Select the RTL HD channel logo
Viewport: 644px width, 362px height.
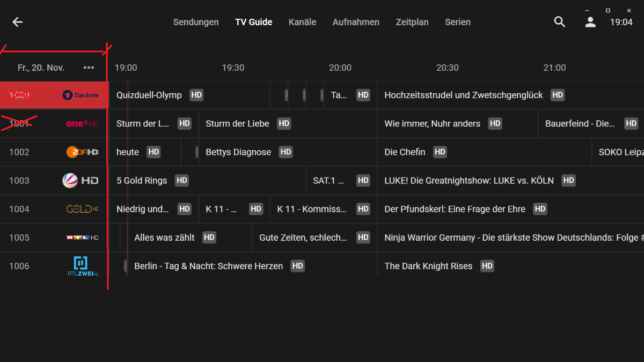click(x=82, y=238)
